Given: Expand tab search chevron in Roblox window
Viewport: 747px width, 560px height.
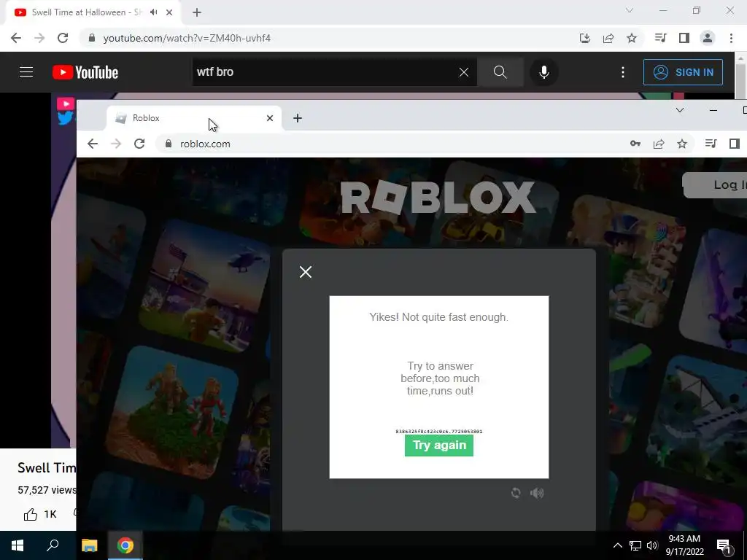Looking at the screenshot, I should pyautogui.click(x=680, y=111).
